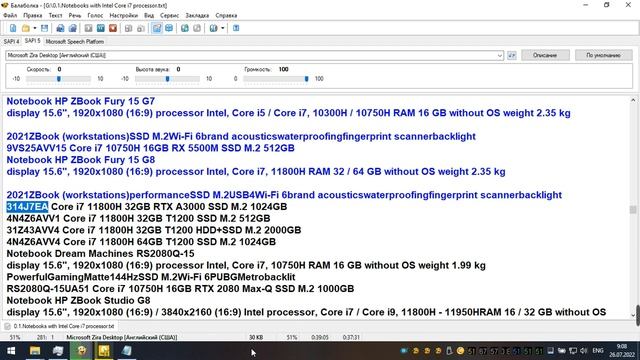Viewport: 640px width, 360px height.
Task: Switch to the Microsoft Speech Platform tab
Action: [75, 42]
